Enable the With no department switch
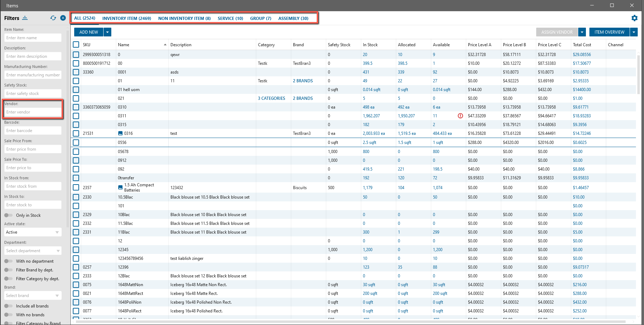The width and height of the screenshot is (644, 325). click(x=8, y=261)
